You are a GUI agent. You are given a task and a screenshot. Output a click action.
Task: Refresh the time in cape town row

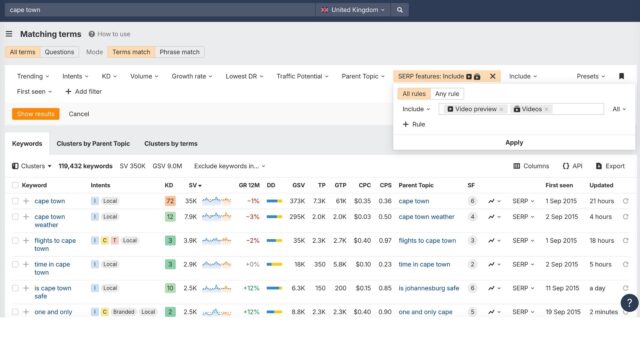[625, 264]
